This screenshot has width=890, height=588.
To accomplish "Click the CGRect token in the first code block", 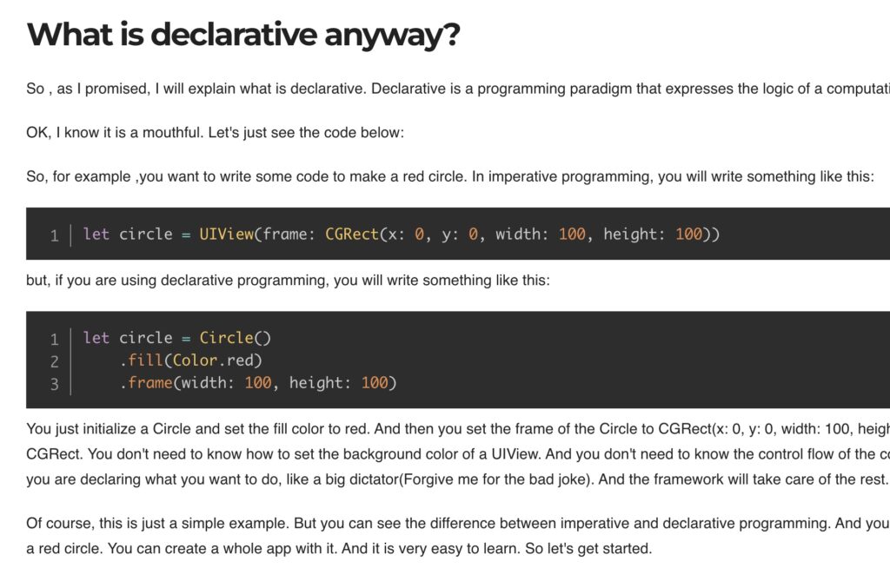I will coord(352,234).
